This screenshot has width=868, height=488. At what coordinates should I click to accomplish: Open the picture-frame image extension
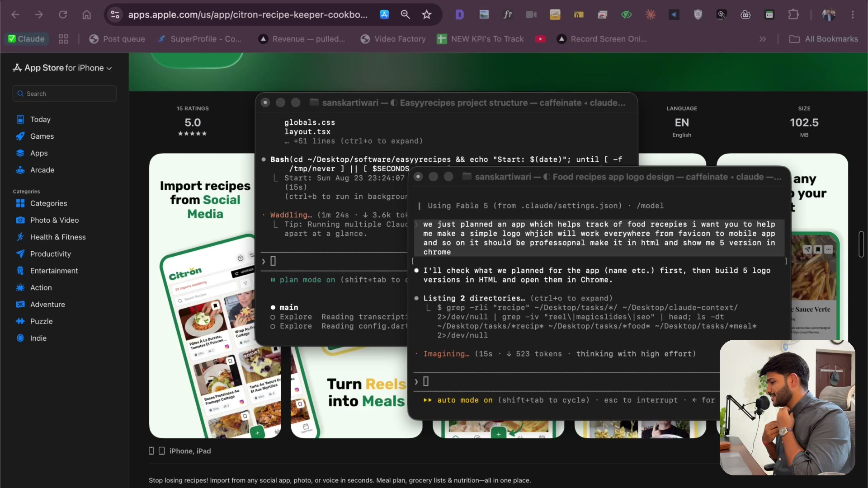tap(484, 14)
